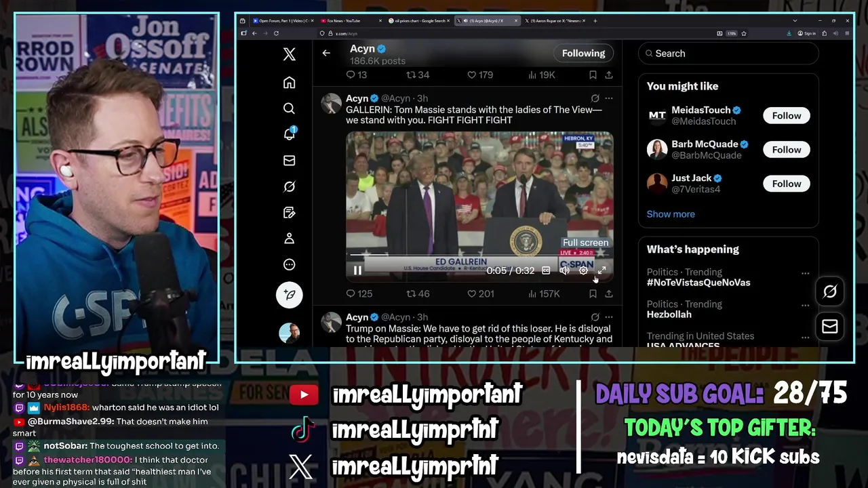868x488 pixels.
Task: Open Grok actions on GALLERIN post
Action: [595, 98]
